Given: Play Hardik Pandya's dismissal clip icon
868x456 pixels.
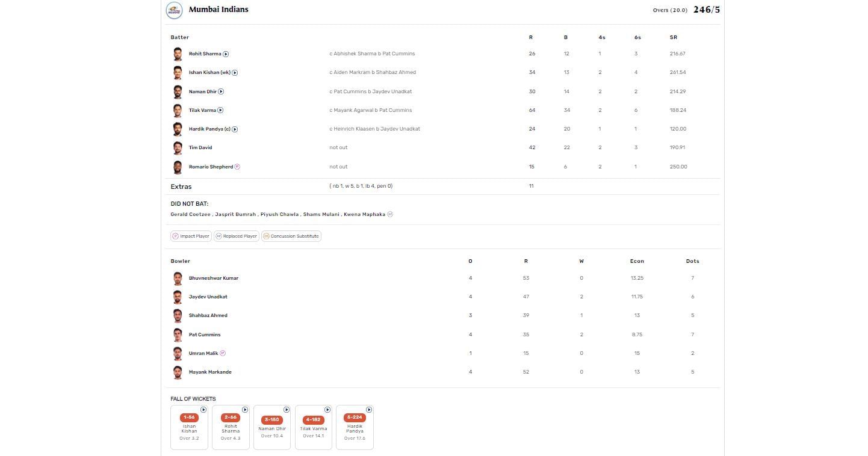Looking at the screenshot, I should coord(235,129).
